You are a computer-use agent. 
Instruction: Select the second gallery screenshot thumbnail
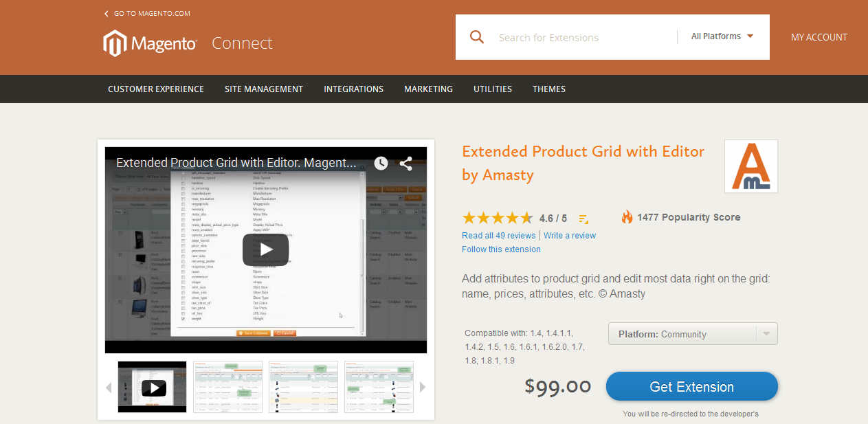coord(227,387)
